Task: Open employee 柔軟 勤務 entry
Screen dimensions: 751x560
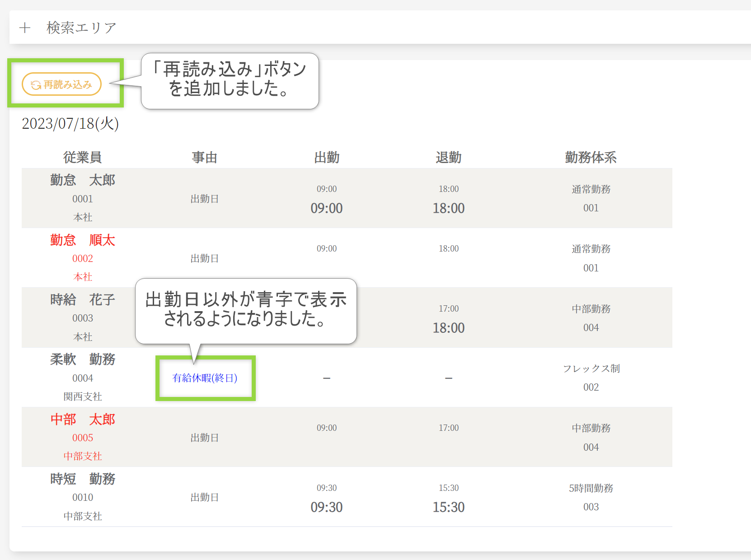Action: [83, 359]
